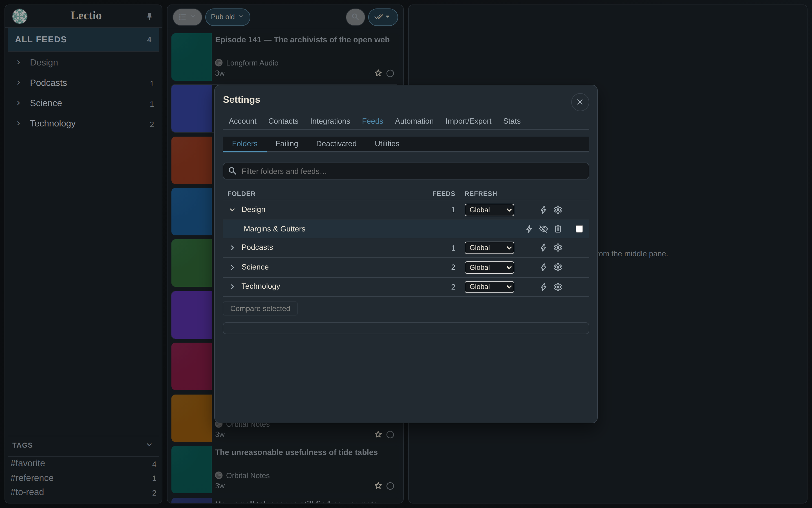Open Science folder gear settings
This screenshot has height=508, width=812.
558,267
